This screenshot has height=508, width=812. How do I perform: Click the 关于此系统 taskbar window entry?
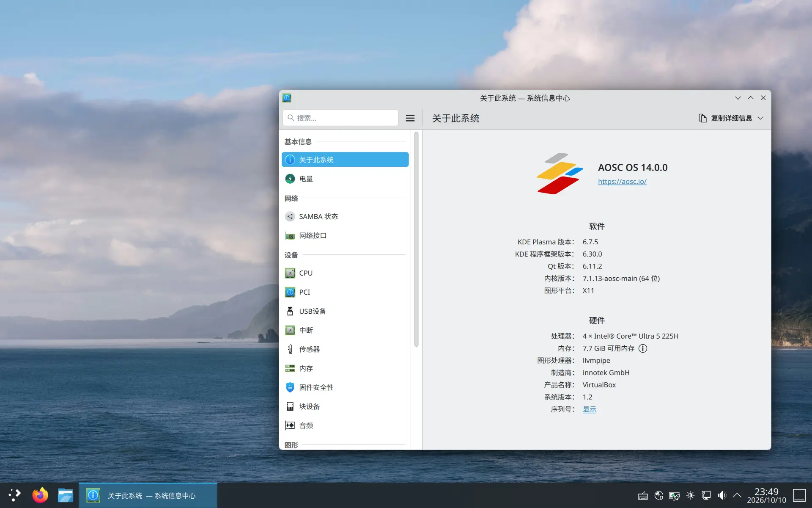click(148, 495)
